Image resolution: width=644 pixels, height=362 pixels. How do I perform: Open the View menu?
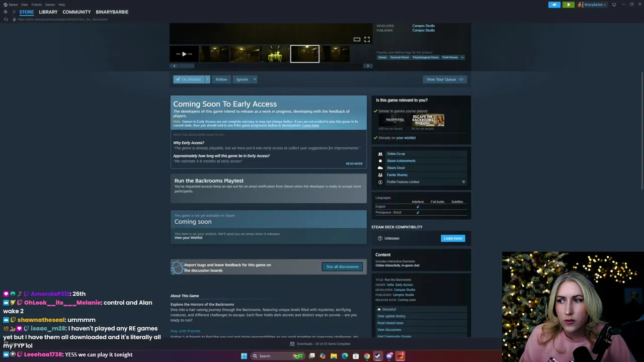pyautogui.click(x=24, y=5)
